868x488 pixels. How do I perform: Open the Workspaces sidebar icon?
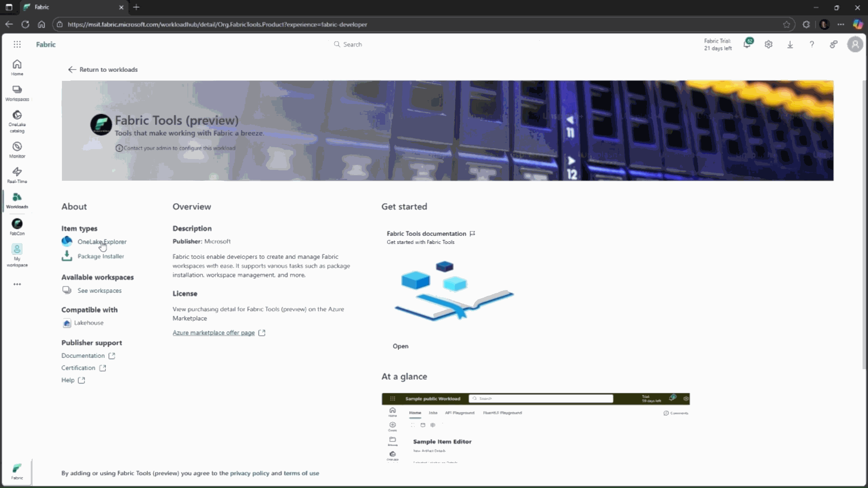pos(17,93)
